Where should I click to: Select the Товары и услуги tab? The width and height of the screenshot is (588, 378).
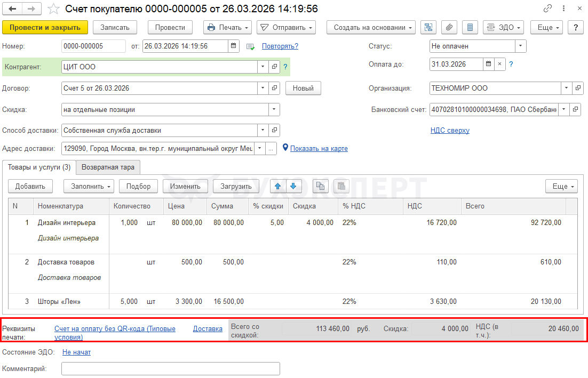click(39, 167)
